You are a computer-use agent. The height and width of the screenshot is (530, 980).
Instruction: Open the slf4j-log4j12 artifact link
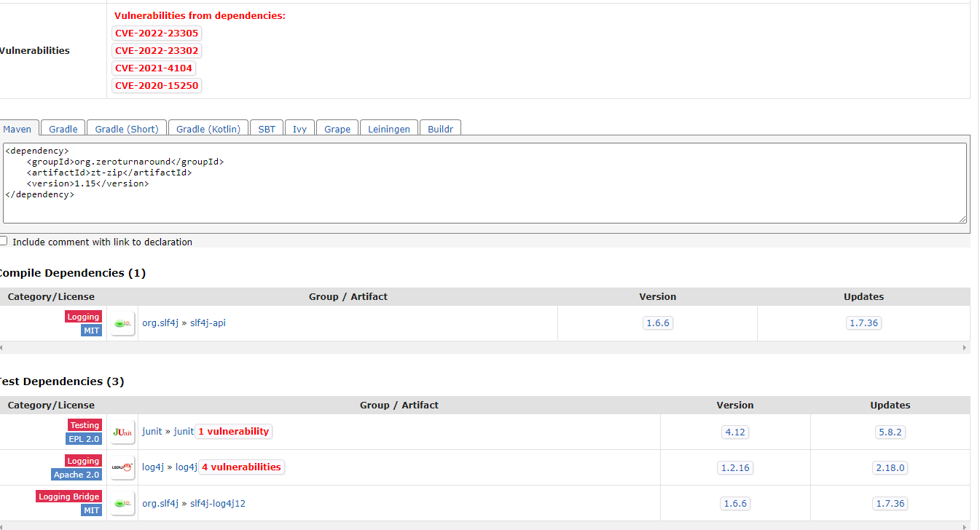(218, 503)
